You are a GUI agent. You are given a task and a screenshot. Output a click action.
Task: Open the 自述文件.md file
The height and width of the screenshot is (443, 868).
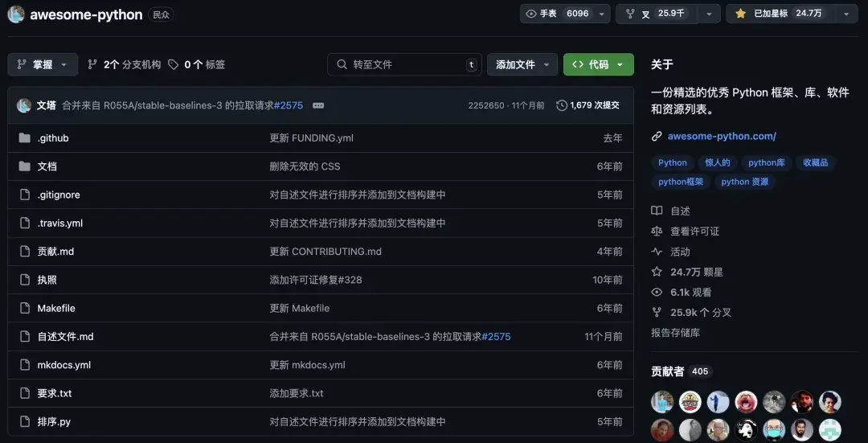pos(65,337)
